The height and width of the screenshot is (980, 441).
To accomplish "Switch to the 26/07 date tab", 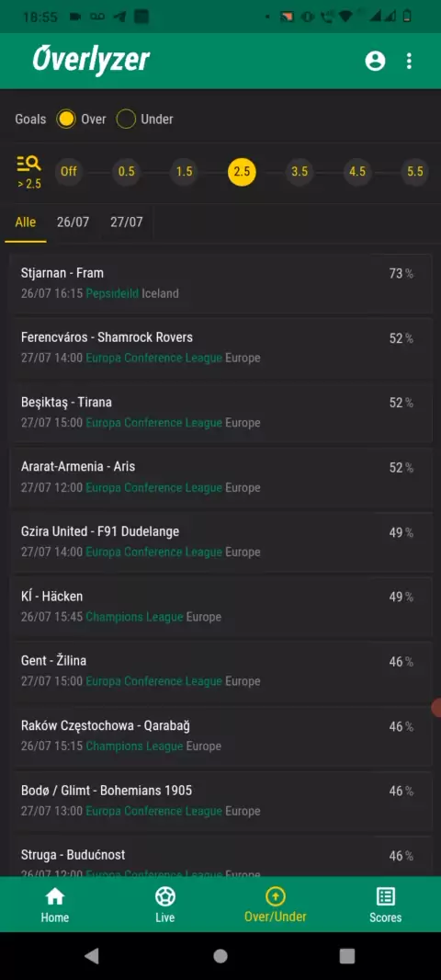I will 73,222.
